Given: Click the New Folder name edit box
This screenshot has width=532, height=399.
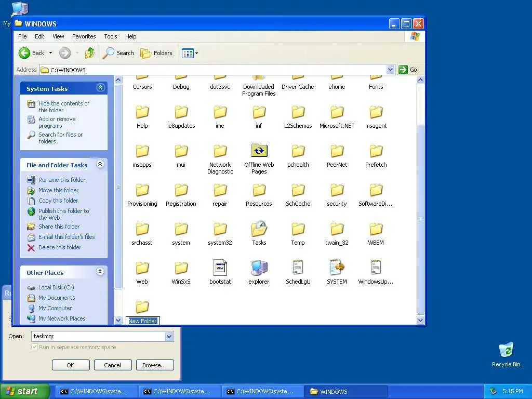Looking at the screenshot, I should pyautogui.click(x=142, y=321).
